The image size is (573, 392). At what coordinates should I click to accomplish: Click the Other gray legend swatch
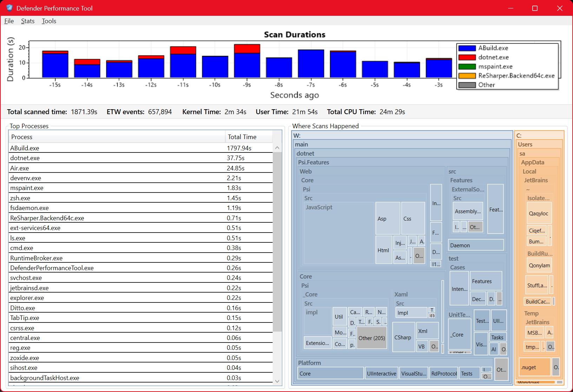(467, 85)
